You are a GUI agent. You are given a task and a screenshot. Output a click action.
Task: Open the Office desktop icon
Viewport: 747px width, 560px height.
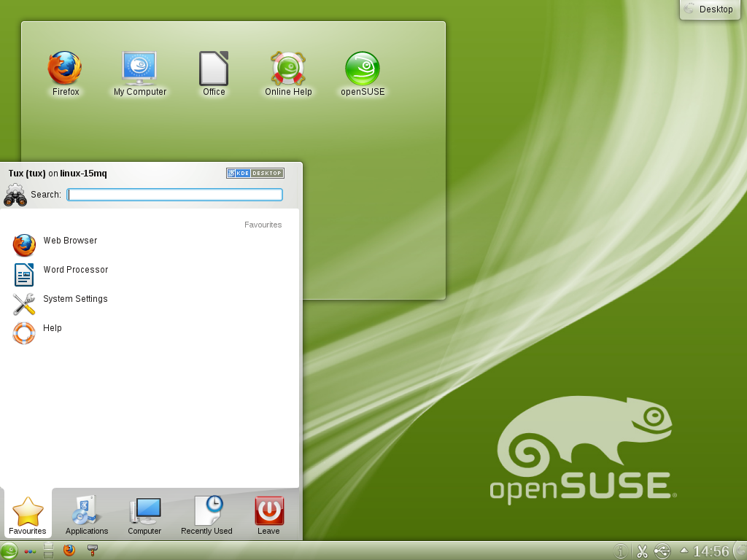[214, 73]
